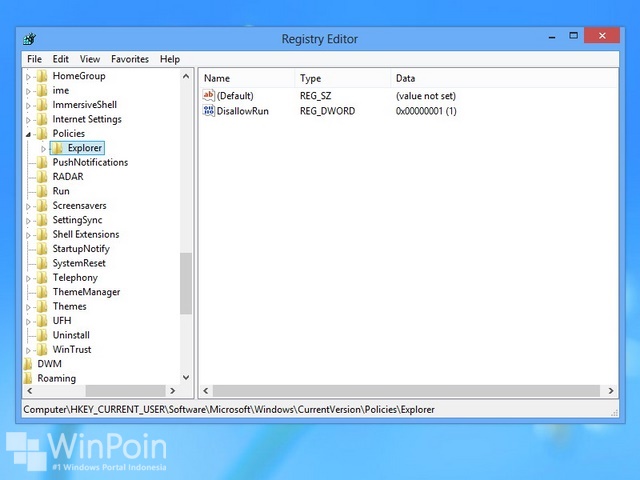This screenshot has width=640, height=480.
Task: Click the Telephony folder icon
Action: click(x=42, y=278)
